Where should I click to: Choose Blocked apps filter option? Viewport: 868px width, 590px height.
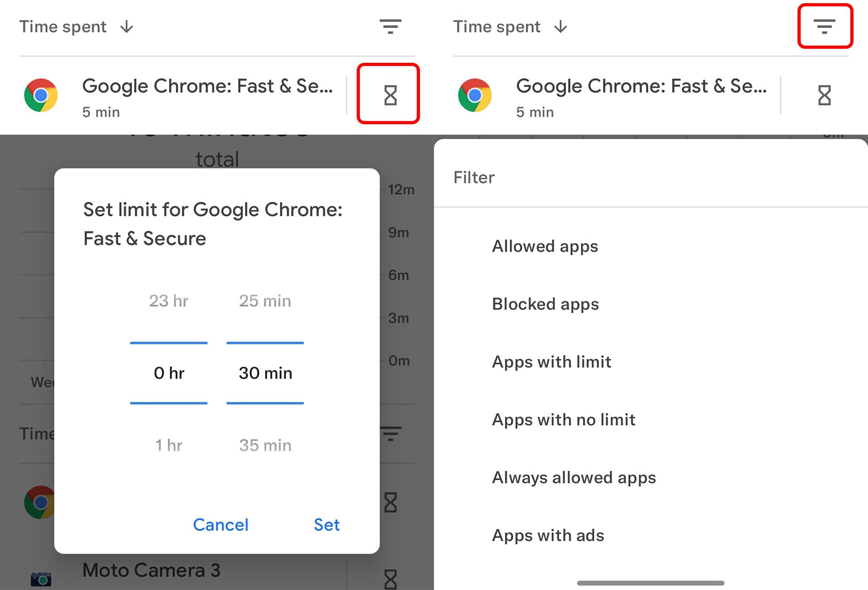546,304
